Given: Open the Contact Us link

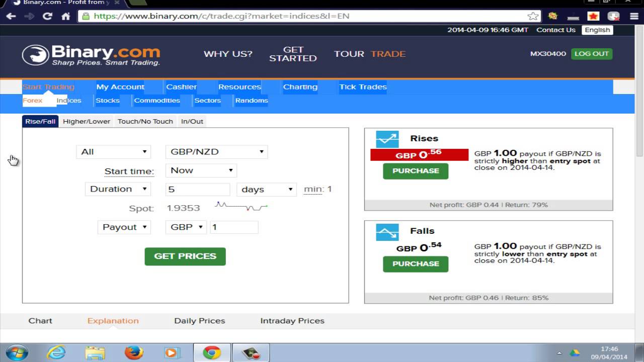Looking at the screenshot, I should [x=556, y=30].
